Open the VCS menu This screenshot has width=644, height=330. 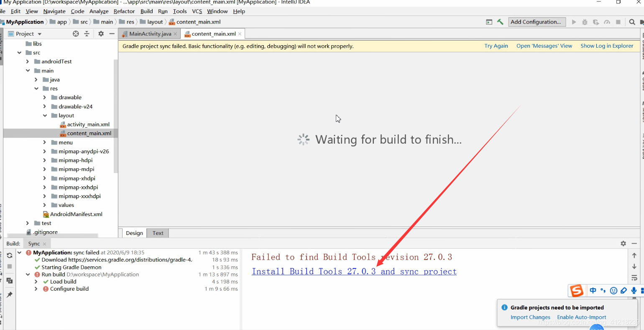coord(197,11)
